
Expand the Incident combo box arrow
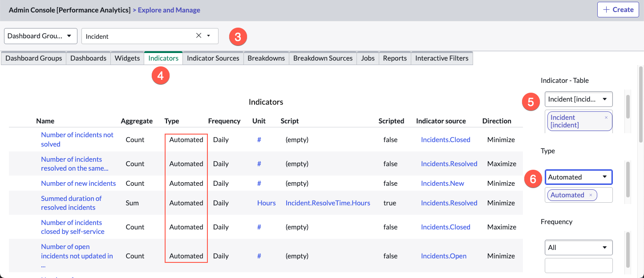tap(209, 36)
